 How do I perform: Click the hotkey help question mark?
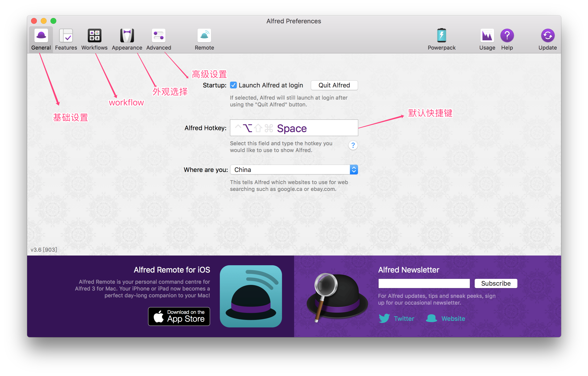[353, 145]
